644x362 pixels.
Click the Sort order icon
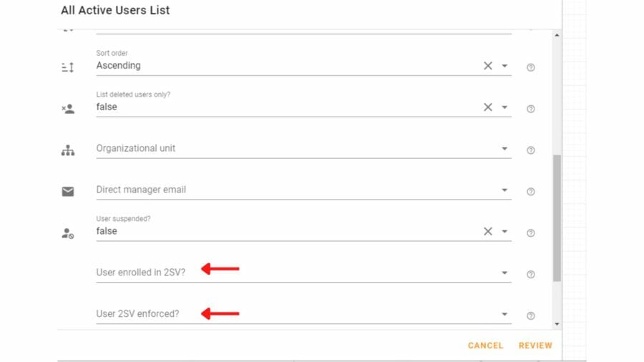(68, 67)
